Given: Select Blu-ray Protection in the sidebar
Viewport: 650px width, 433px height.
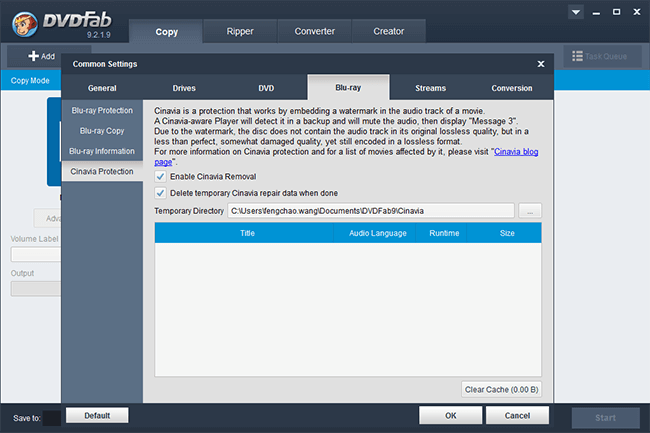Looking at the screenshot, I should pyautogui.click(x=102, y=111).
